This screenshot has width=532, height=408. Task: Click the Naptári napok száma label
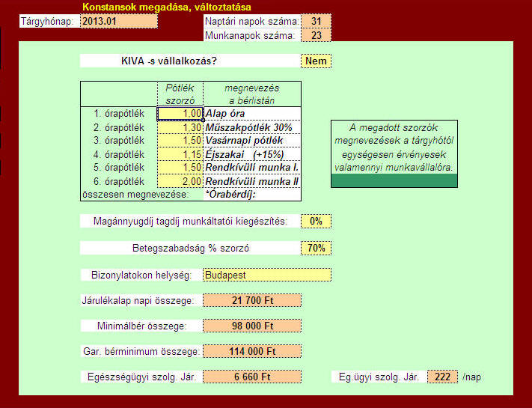tap(252, 22)
